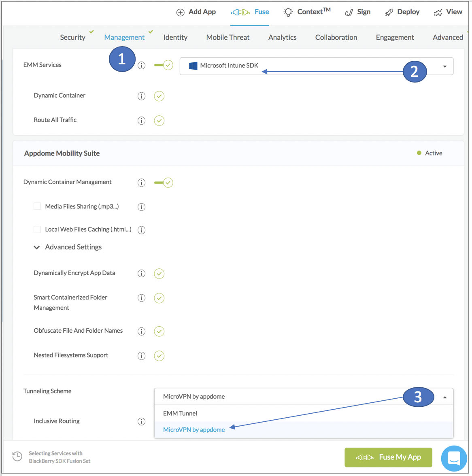Choose highlighted MicroVPN by appdome list option
Screen dimensions: 472x476
[304, 429]
